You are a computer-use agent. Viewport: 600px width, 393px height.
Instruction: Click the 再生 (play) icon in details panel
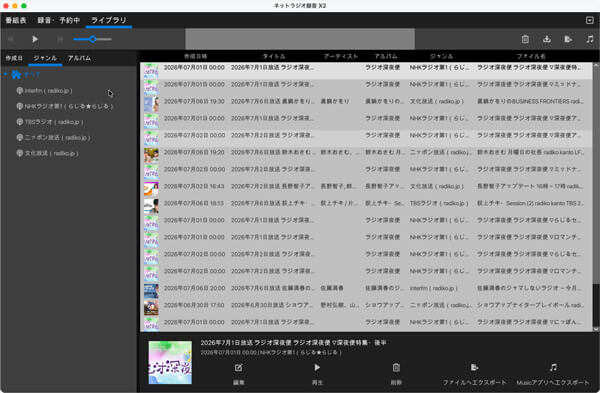pyautogui.click(x=317, y=367)
